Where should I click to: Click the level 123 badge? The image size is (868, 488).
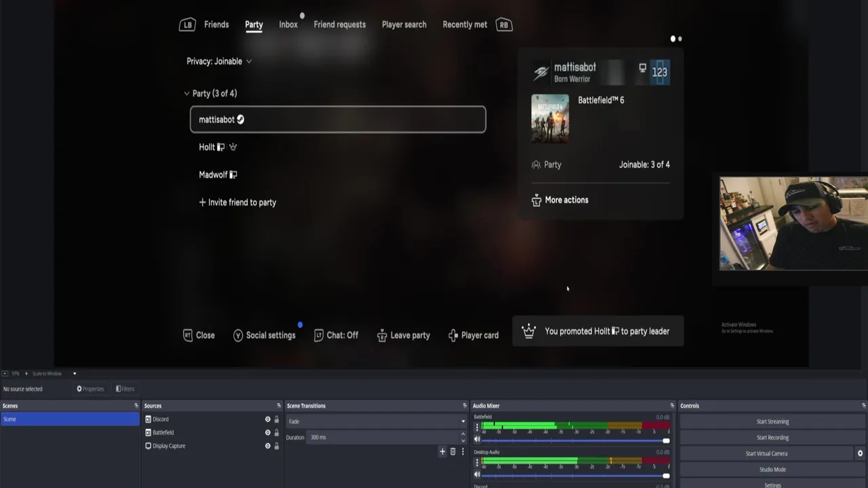660,72
